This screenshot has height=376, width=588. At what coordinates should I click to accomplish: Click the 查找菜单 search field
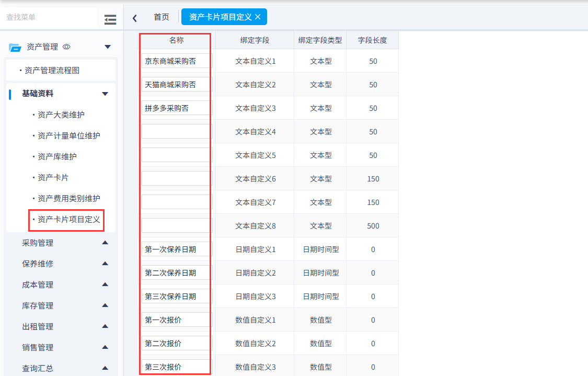click(x=49, y=17)
